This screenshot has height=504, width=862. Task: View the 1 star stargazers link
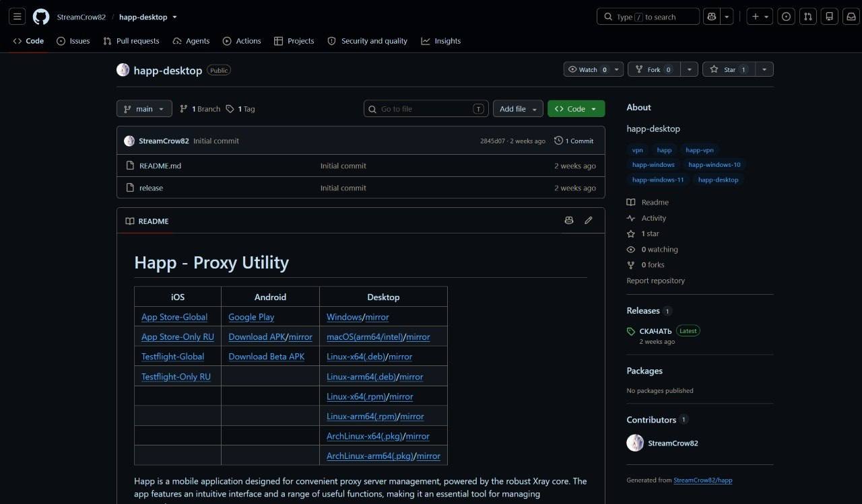click(650, 233)
